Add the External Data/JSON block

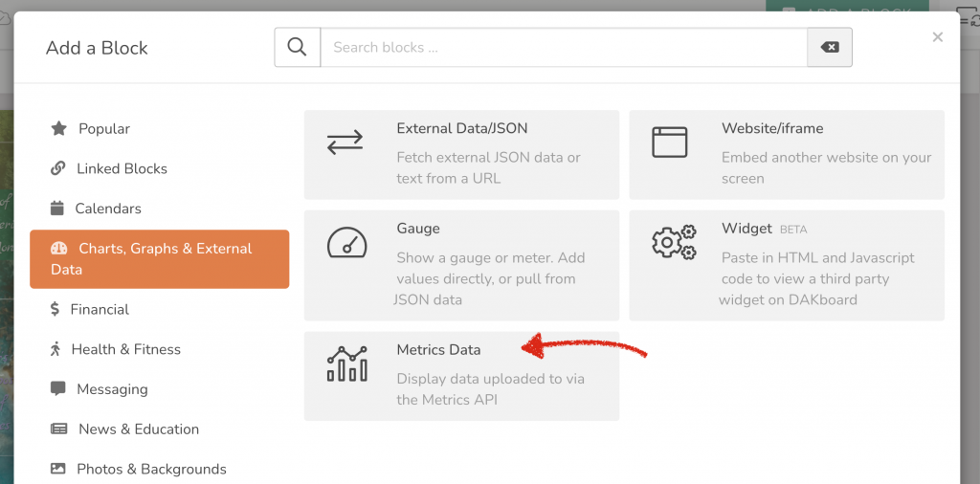462,155
